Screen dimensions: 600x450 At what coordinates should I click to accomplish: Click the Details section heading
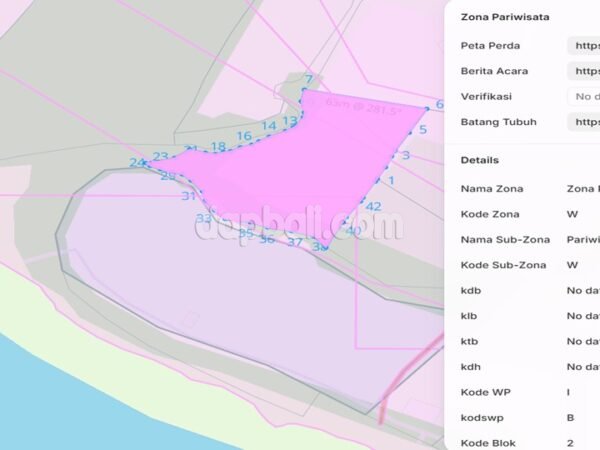click(x=480, y=160)
